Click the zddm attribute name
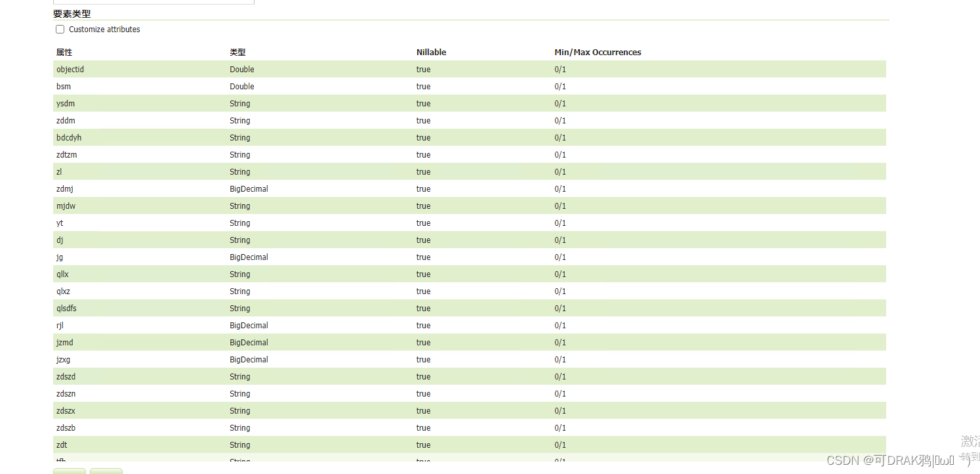 click(x=66, y=121)
